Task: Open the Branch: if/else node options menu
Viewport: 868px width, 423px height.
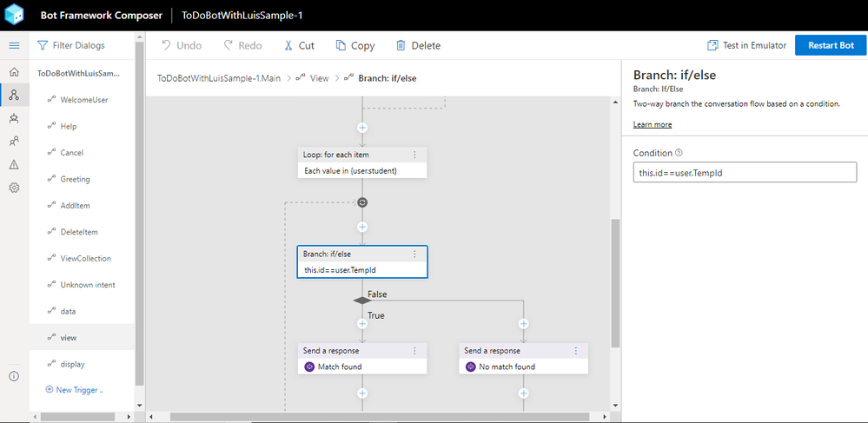Action: click(414, 254)
